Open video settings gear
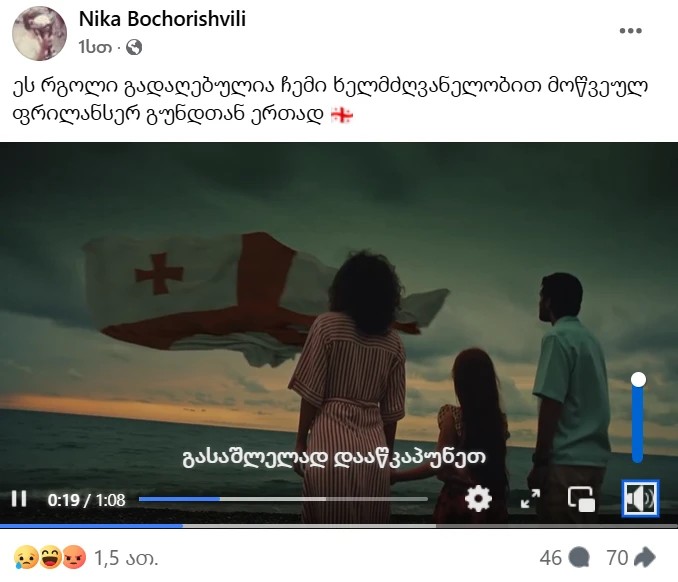Viewport: 678px width, 582px height. [478, 499]
